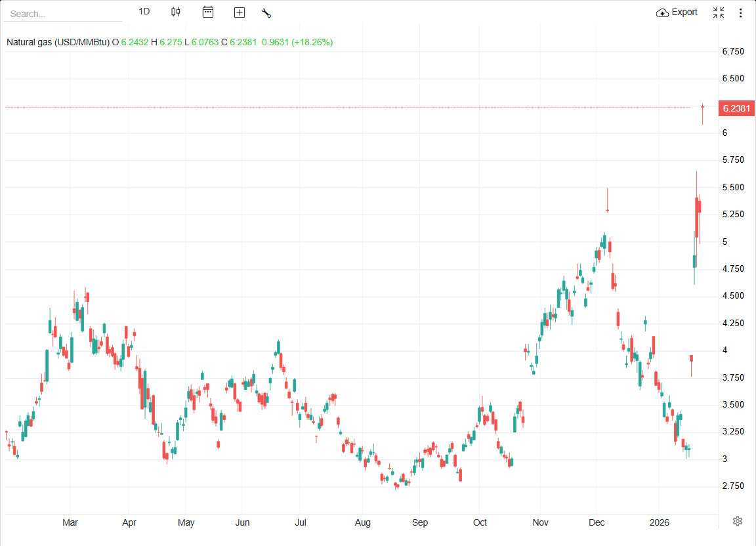
Task: Click the 2.750 price axis label
Action: 732,486
